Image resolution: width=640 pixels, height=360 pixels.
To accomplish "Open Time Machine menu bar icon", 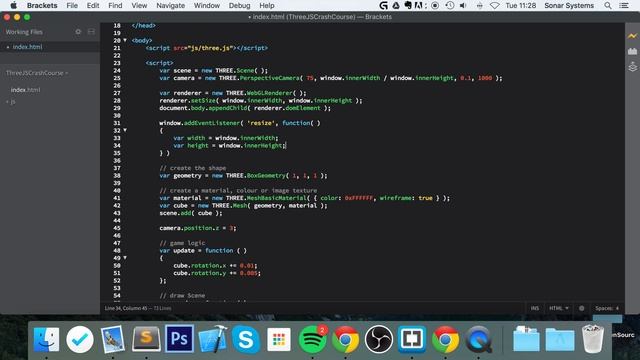I will coord(449,6).
